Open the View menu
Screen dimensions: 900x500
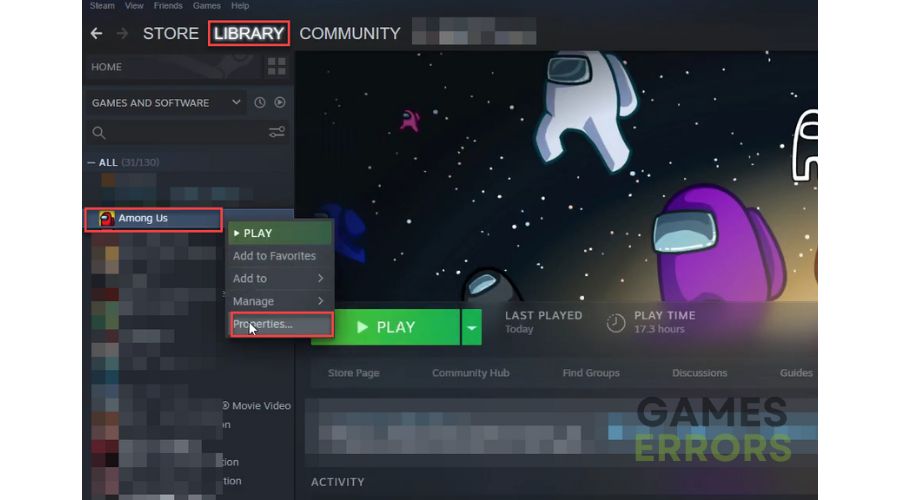(134, 6)
